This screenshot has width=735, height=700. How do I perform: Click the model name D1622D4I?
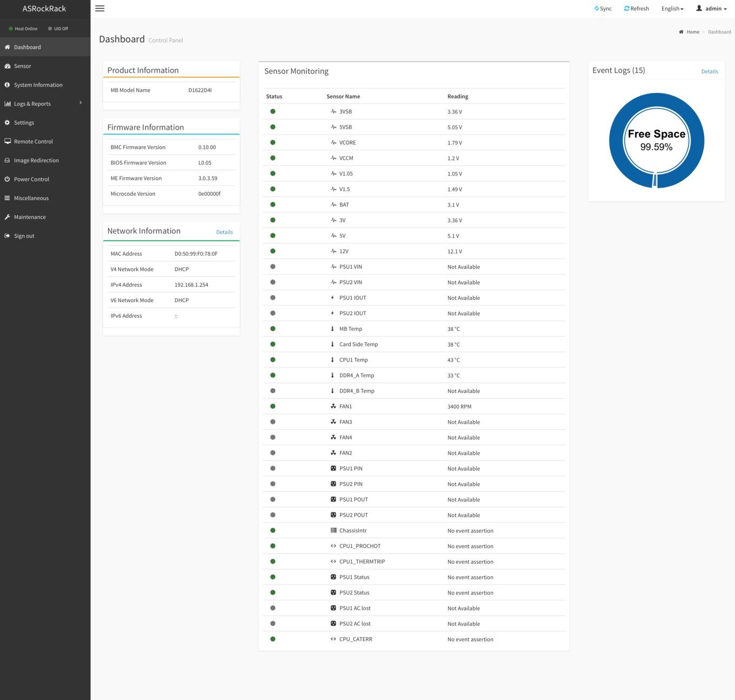point(200,90)
